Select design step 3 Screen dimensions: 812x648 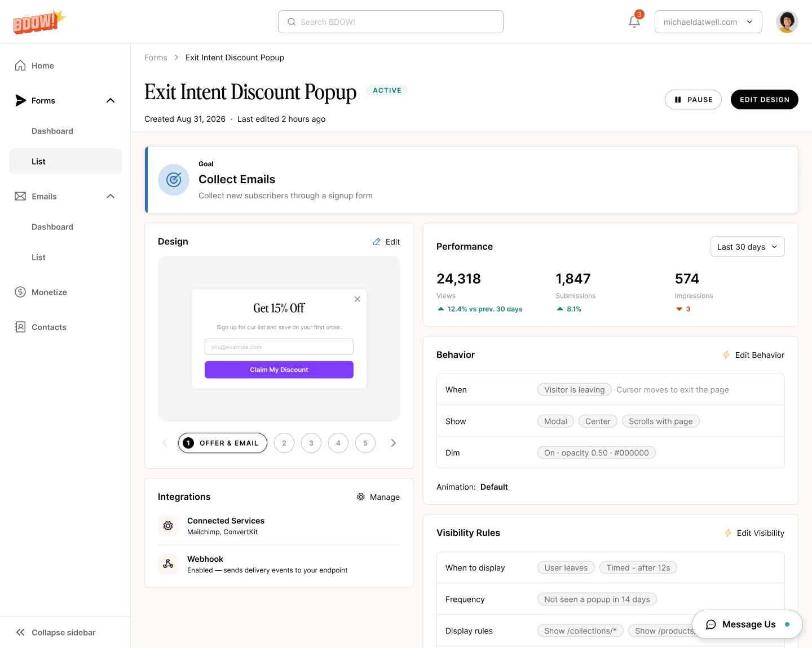click(x=311, y=443)
